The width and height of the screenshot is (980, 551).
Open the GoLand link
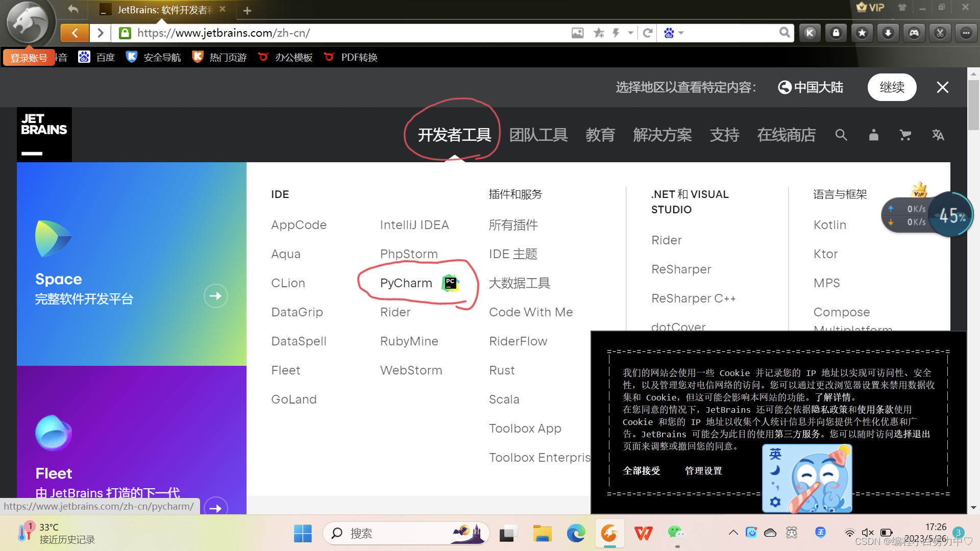pyautogui.click(x=294, y=399)
